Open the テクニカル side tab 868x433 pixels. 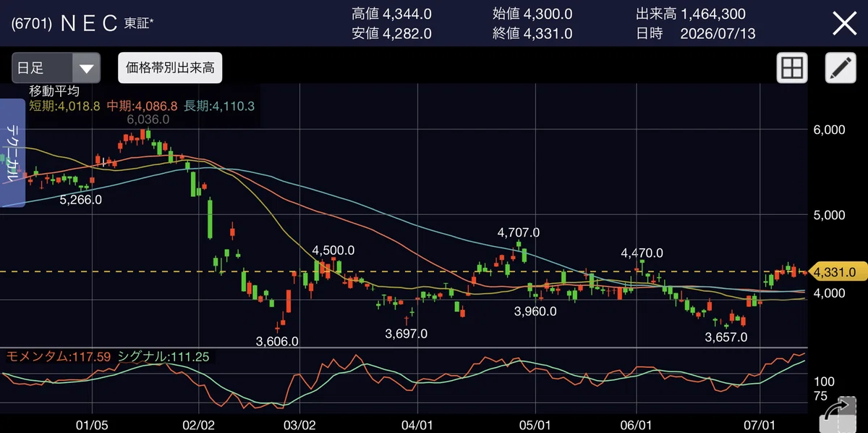pyautogui.click(x=12, y=153)
